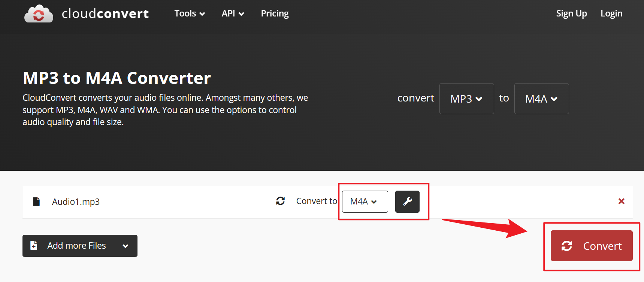Click the cloudconvert brand name text
This screenshot has height=282, width=644.
[x=105, y=13]
